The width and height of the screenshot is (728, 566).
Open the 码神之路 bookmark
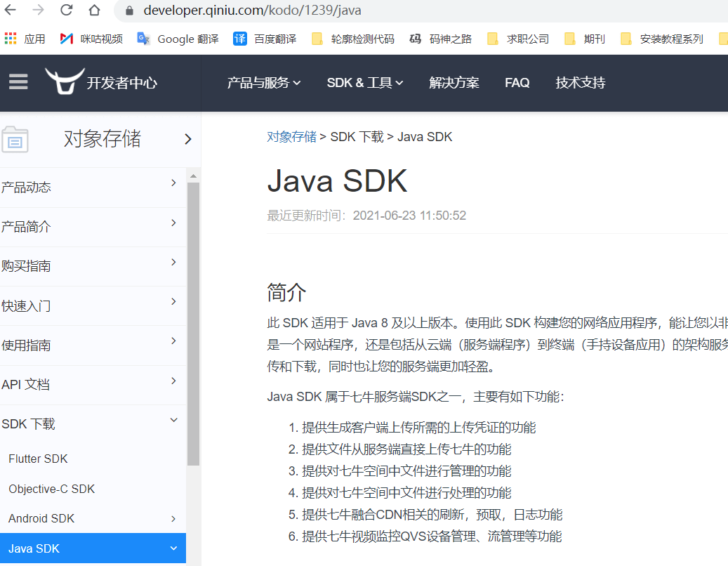441,39
